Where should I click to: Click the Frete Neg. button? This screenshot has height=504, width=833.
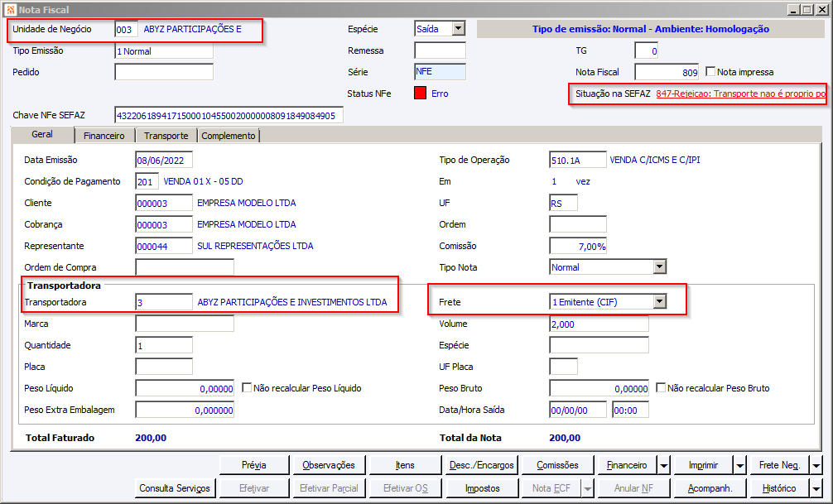point(779,465)
